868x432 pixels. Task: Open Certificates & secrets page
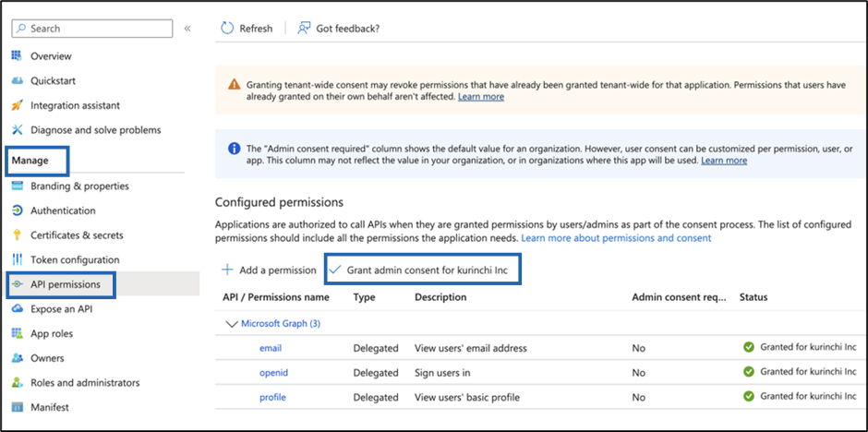77,235
